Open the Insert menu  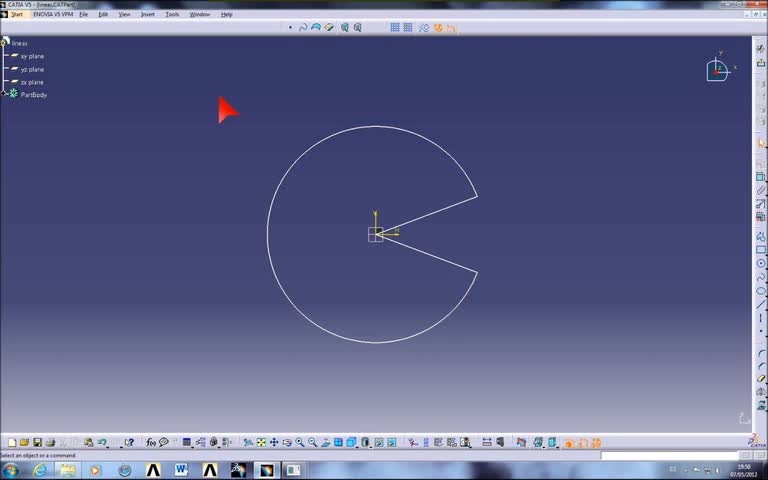coord(147,14)
